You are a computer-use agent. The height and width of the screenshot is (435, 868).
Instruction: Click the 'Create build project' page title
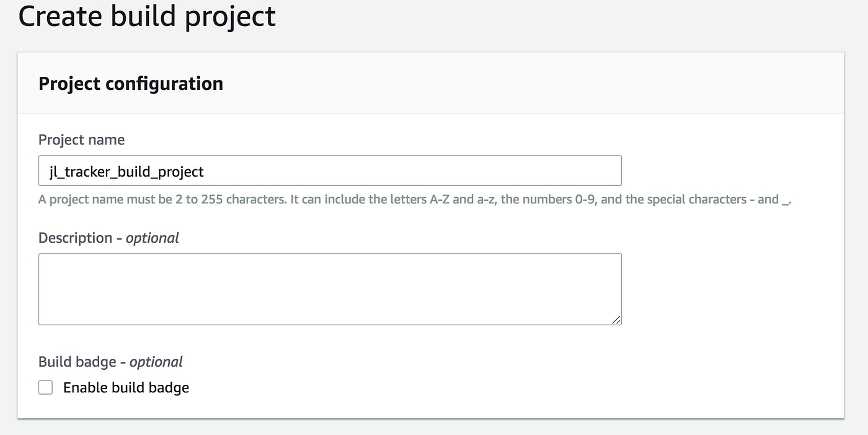[147, 16]
